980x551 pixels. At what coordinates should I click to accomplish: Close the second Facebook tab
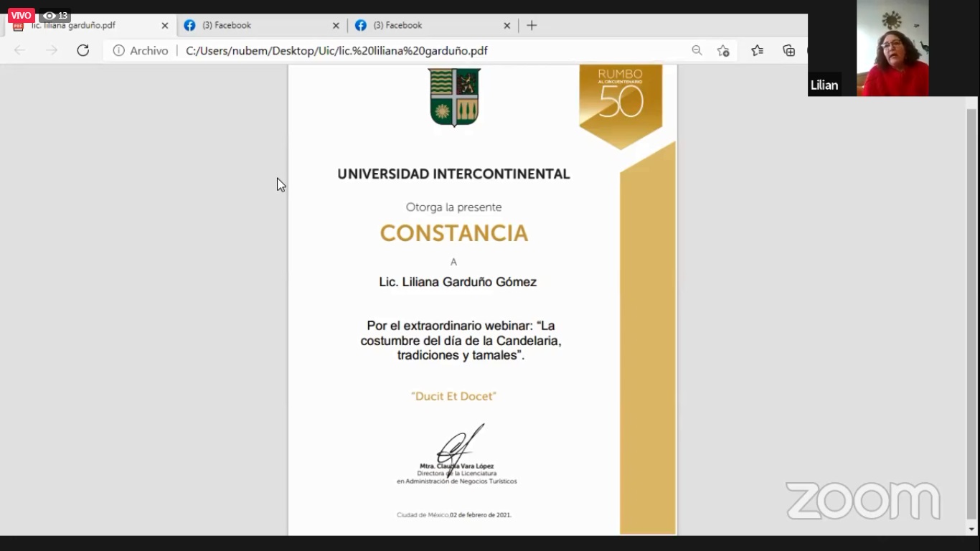coord(507,25)
